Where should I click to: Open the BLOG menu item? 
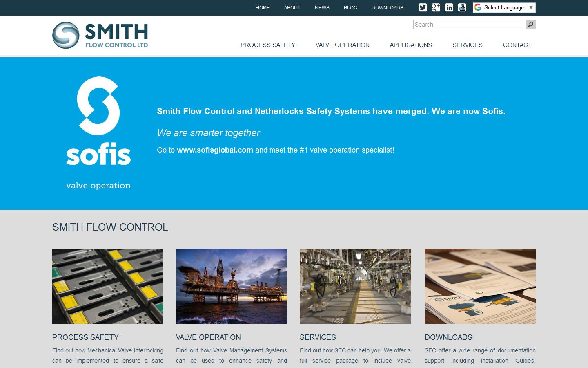pyautogui.click(x=350, y=7)
